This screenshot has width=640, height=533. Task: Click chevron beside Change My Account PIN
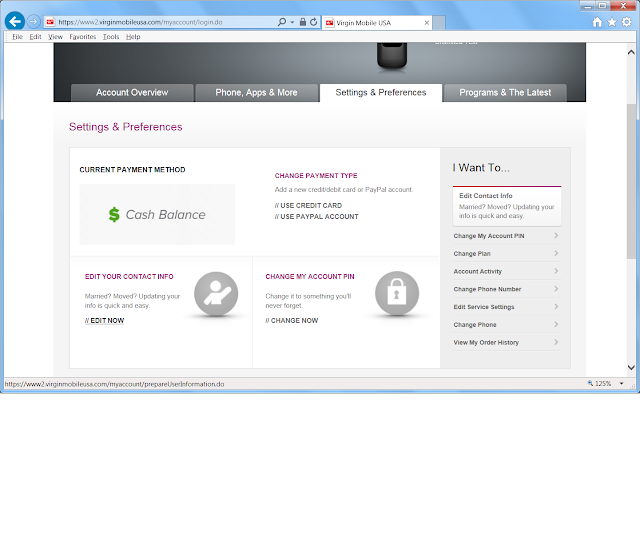tap(556, 235)
